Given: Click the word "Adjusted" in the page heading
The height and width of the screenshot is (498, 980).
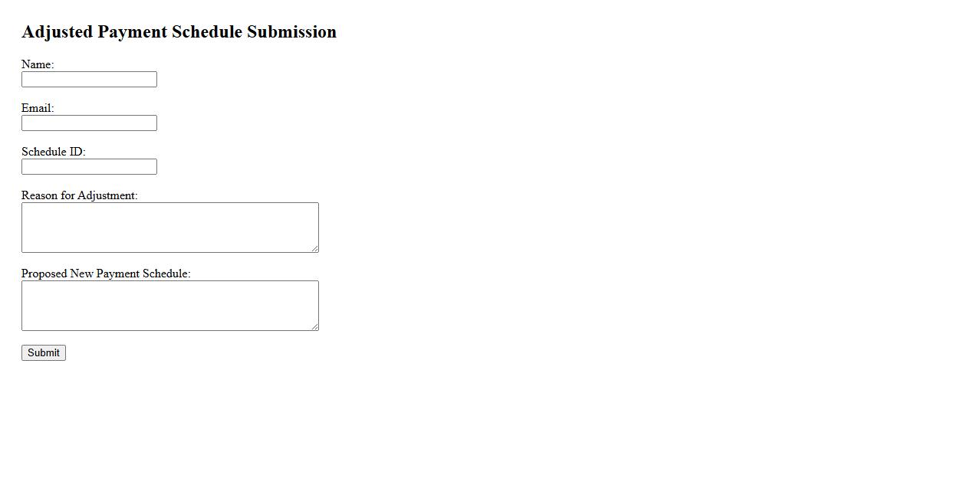Looking at the screenshot, I should pyautogui.click(x=57, y=32).
